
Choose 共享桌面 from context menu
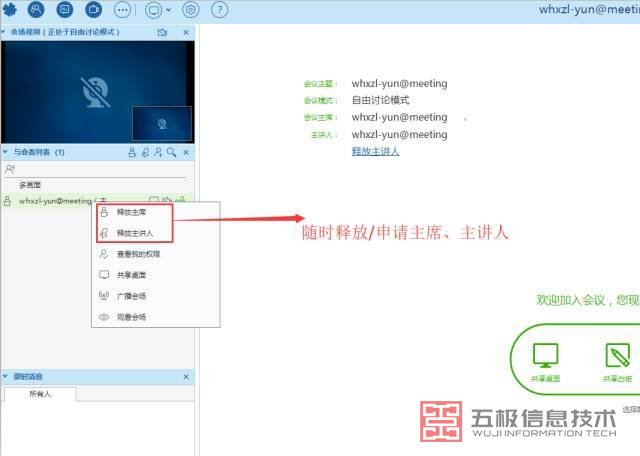(x=156, y=275)
